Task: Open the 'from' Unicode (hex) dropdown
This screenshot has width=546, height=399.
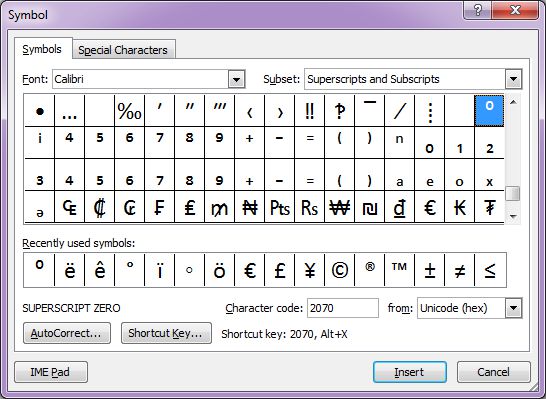Action: 513,308
